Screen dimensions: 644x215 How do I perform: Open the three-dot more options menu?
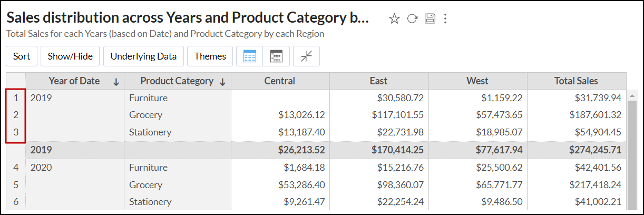click(445, 19)
